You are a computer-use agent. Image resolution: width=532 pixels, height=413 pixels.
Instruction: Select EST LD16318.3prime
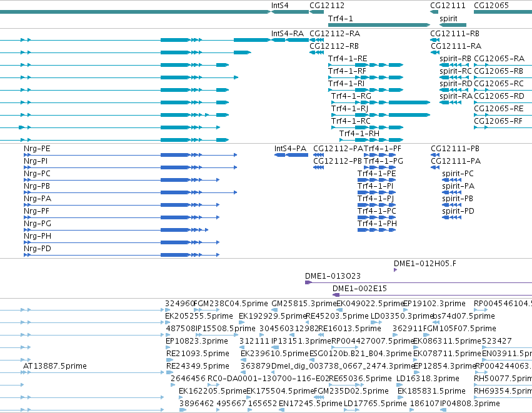point(428,379)
